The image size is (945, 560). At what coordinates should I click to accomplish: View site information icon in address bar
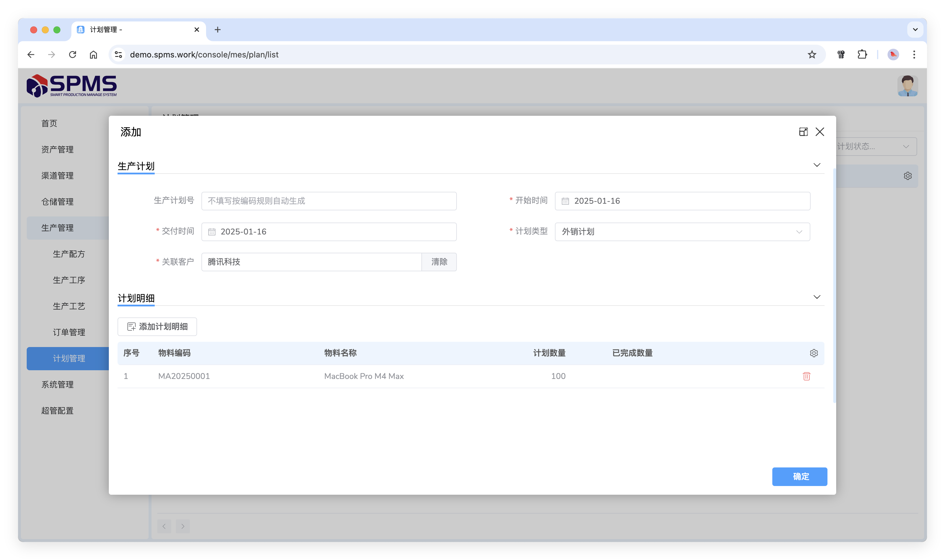coord(118,55)
